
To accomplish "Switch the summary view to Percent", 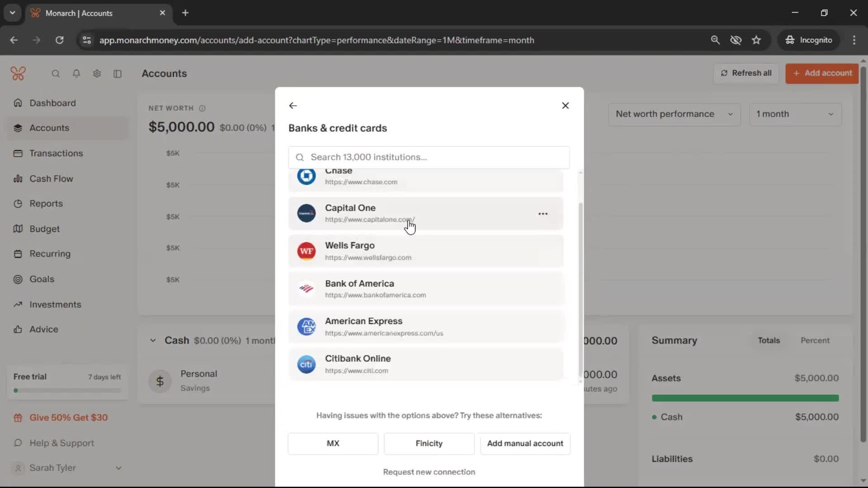I will (x=815, y=341).
